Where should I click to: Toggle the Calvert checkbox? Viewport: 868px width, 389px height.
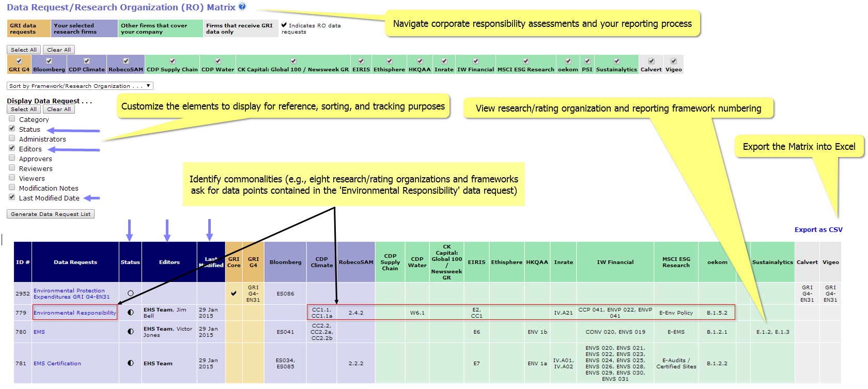(652, 61)
